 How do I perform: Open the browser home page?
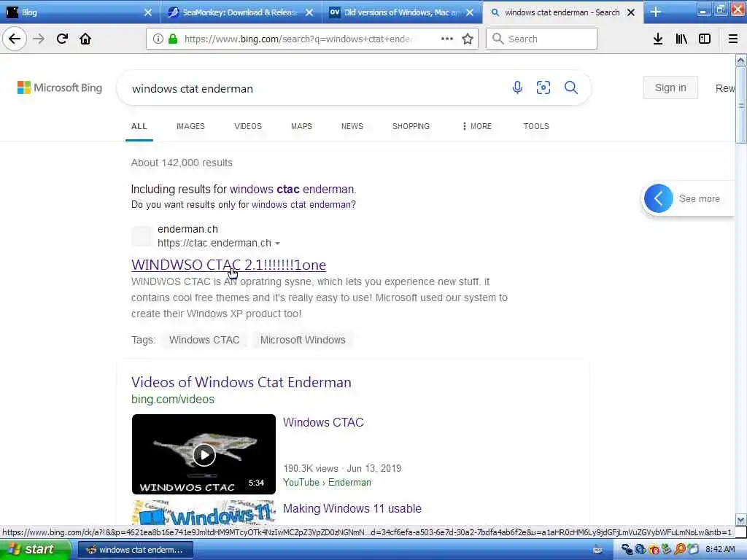click(85, 39)
